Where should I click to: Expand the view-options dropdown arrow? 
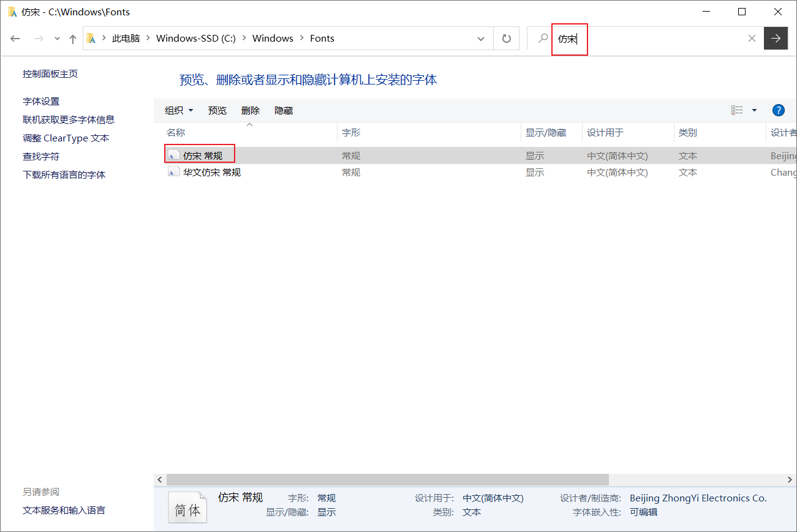(754, 110)
